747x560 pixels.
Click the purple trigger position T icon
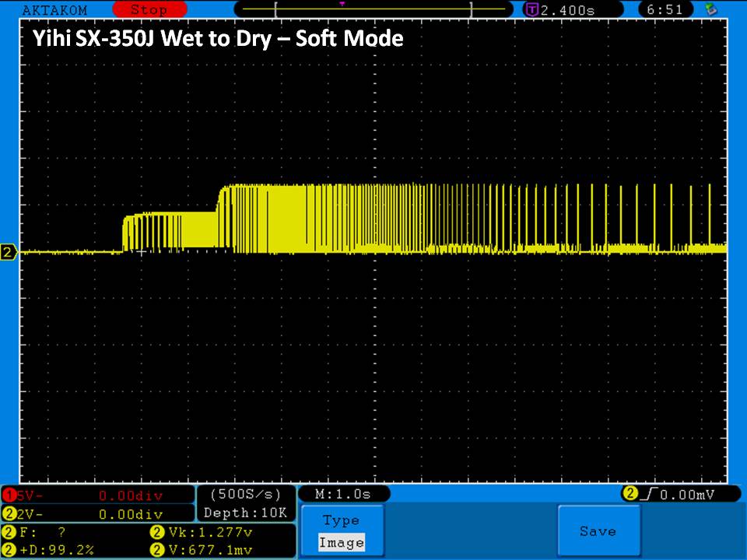click(531, 10)
